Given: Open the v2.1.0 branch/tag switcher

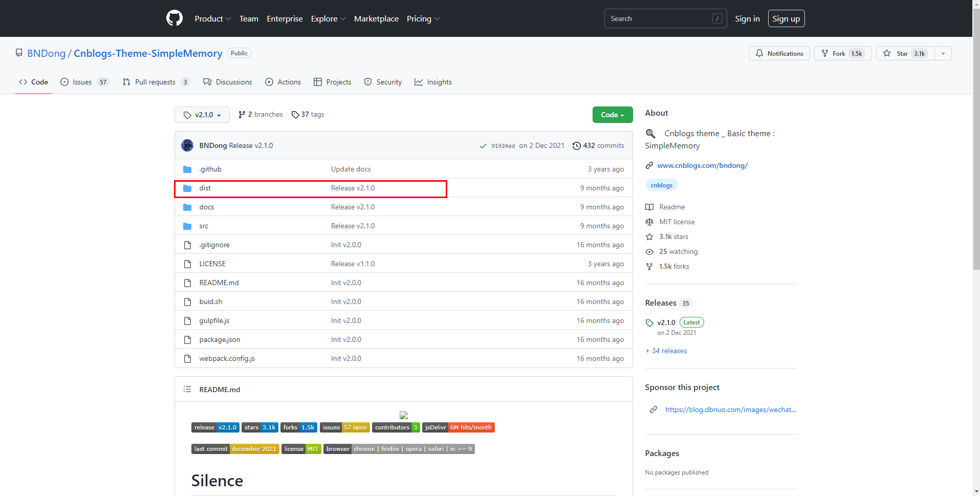Looking at the screenshot, I should pyautogui.click(x=202, y=115).
